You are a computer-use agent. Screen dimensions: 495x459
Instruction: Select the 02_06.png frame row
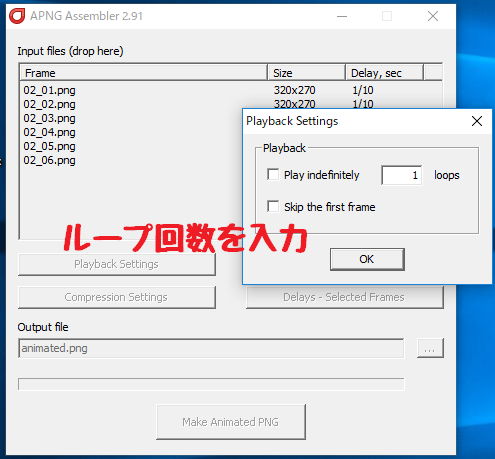(131, 160)
